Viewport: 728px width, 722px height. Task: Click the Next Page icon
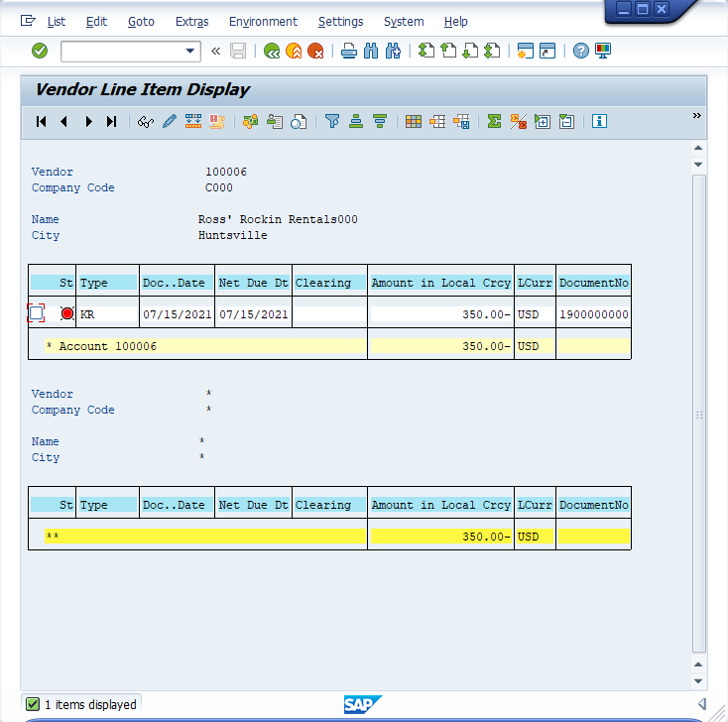[470, 51]
